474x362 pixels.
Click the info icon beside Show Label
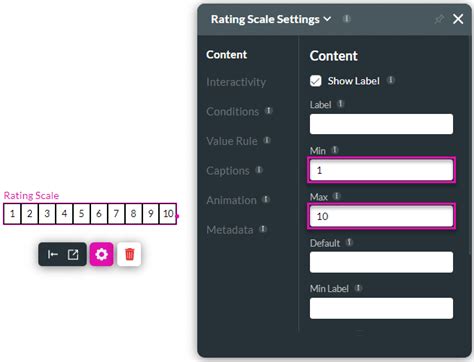point(391,80)
